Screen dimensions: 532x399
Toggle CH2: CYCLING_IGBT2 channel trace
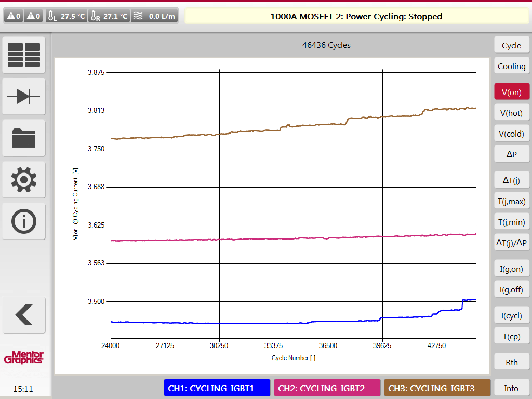click(x=327, y=388)
